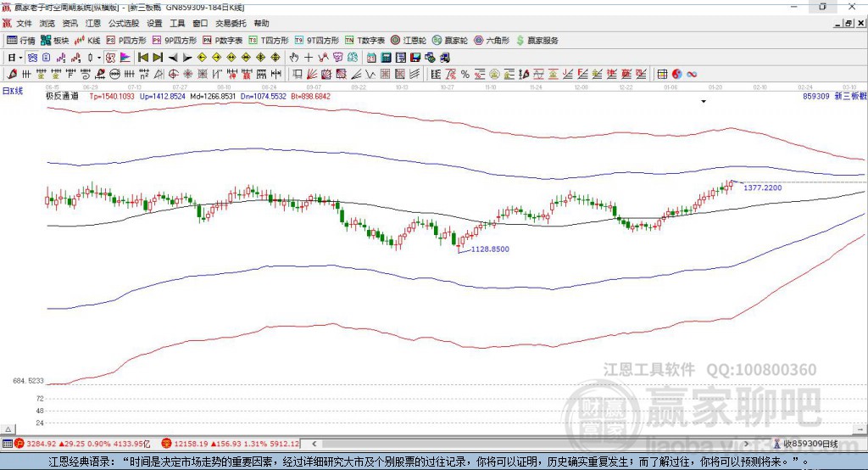
Task: Click the up triangle at bottom-left of chart
Action: [x=8, y=429]
